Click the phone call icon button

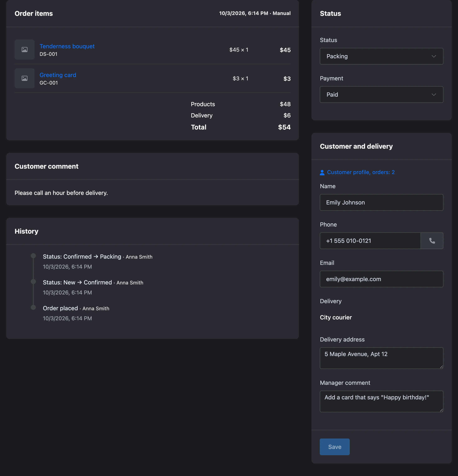432,241
